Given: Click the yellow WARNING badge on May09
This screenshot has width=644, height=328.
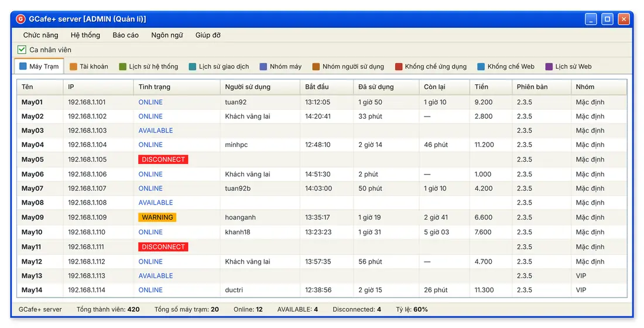Looking at the screenshot, I should 157,217.
